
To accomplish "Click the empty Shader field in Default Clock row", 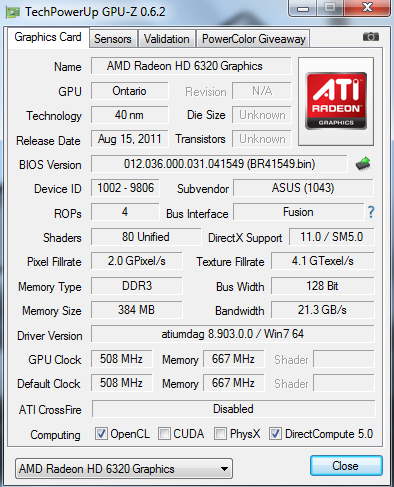I will click(x=344, y=383).
